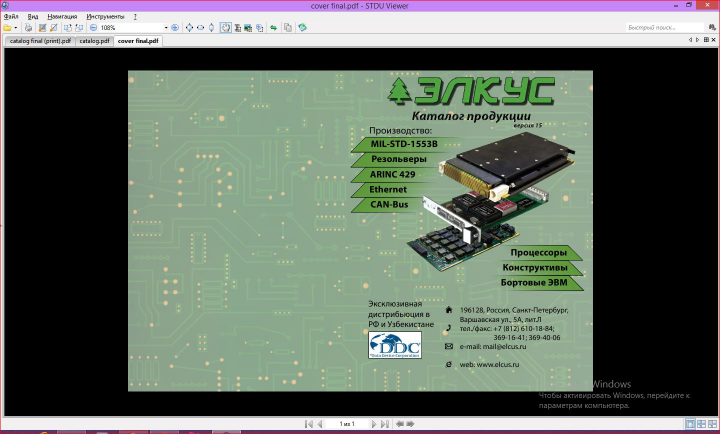Open the ? help menu
720x434 pixels.
(x=135, y=17)
